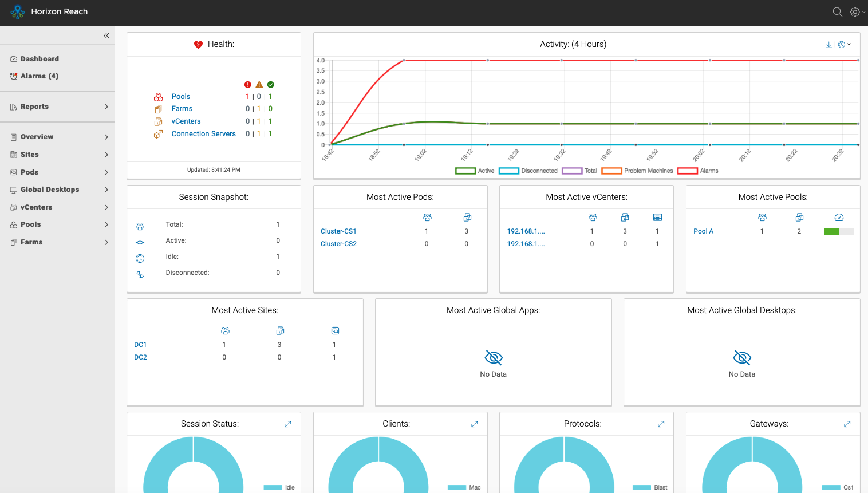
Task: Expand the Protocols chart panel
Action: (x=661, y=424)
